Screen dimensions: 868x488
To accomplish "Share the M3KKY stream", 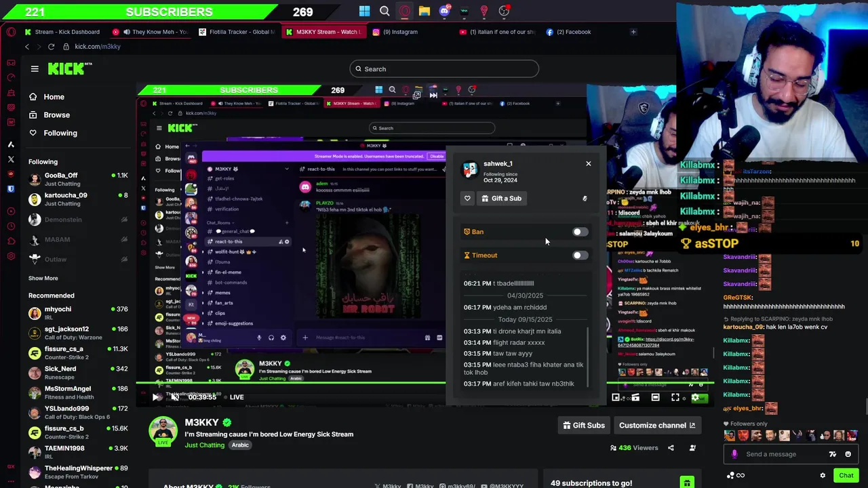I will tap(671, 448).
